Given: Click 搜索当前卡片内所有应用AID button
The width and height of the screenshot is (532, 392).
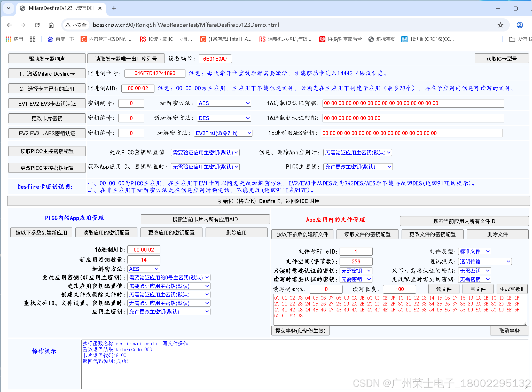Looking at the screenshot, I should coord(205,219).
